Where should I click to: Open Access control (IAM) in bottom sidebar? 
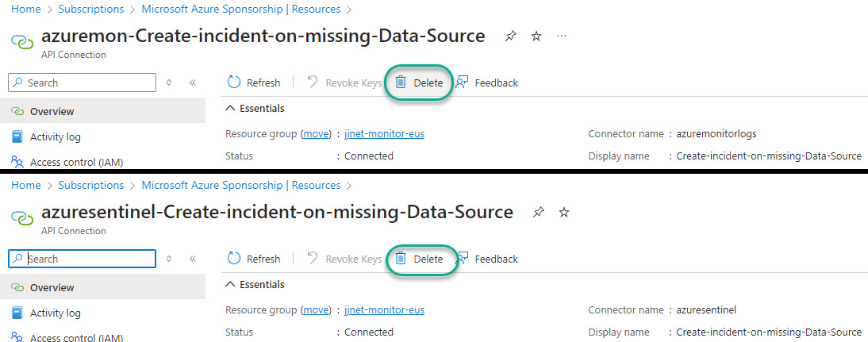coord(76,337)
